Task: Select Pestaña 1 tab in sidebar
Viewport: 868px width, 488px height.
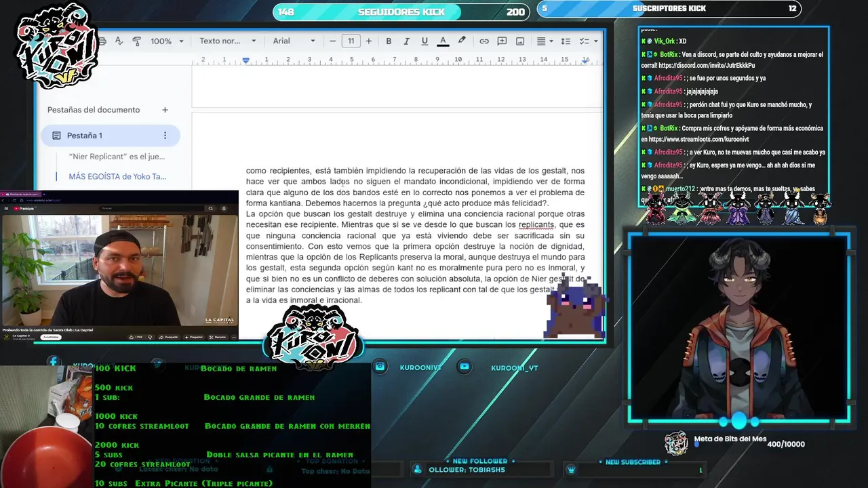Action: click(x=111, y=136)
